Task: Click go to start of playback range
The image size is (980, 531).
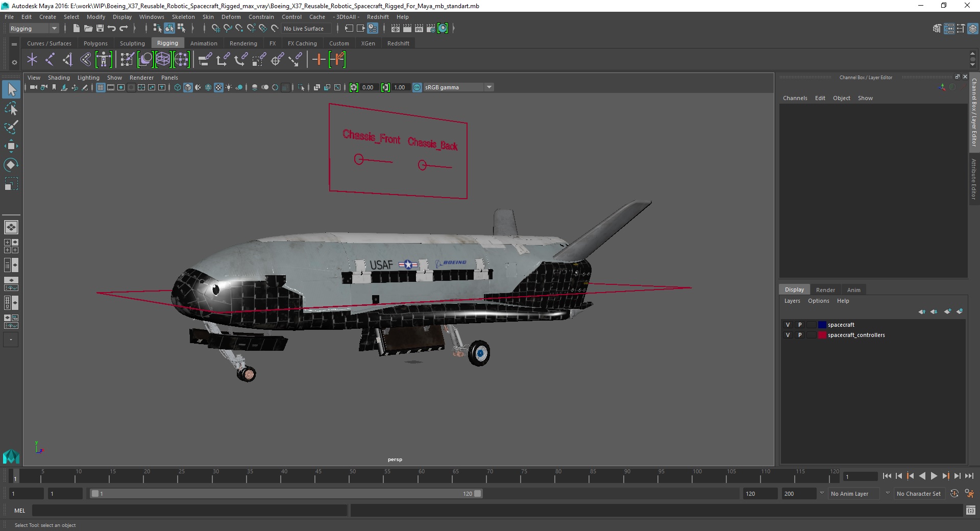Action: coord(887,476)
